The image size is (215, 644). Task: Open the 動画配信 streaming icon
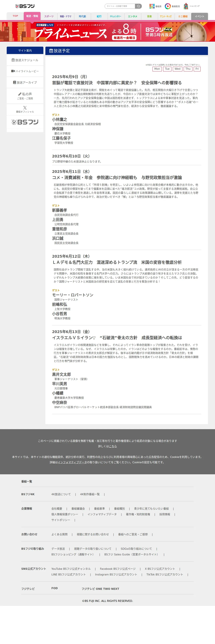[x=172, y=6]
